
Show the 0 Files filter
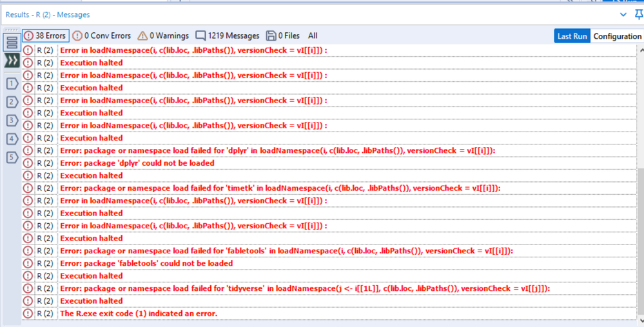tap(283, 35)
